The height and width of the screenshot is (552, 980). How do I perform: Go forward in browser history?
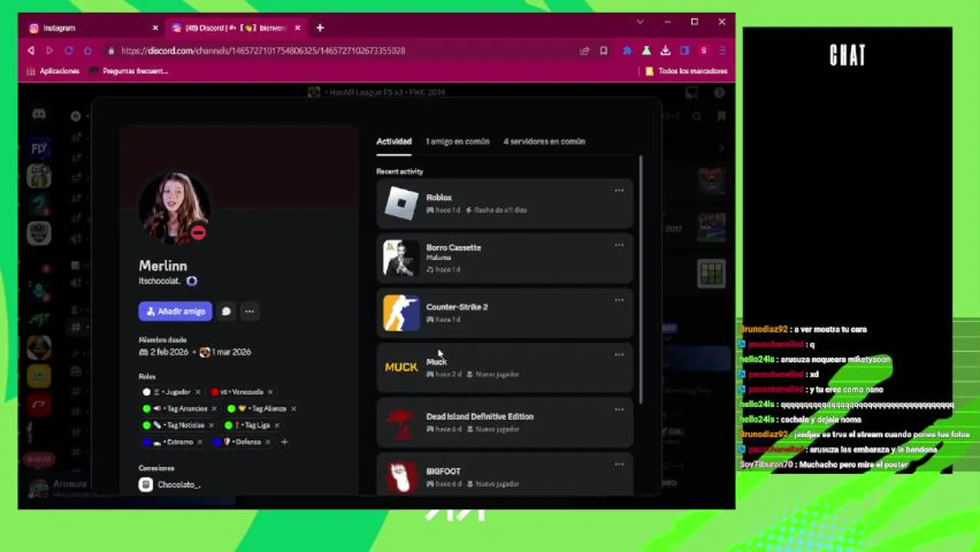pyautogui.click(x=50, y=51)
